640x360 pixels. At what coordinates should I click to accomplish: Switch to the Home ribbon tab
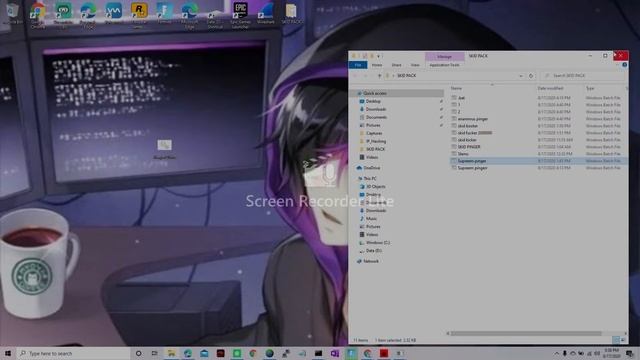[377, 65]
